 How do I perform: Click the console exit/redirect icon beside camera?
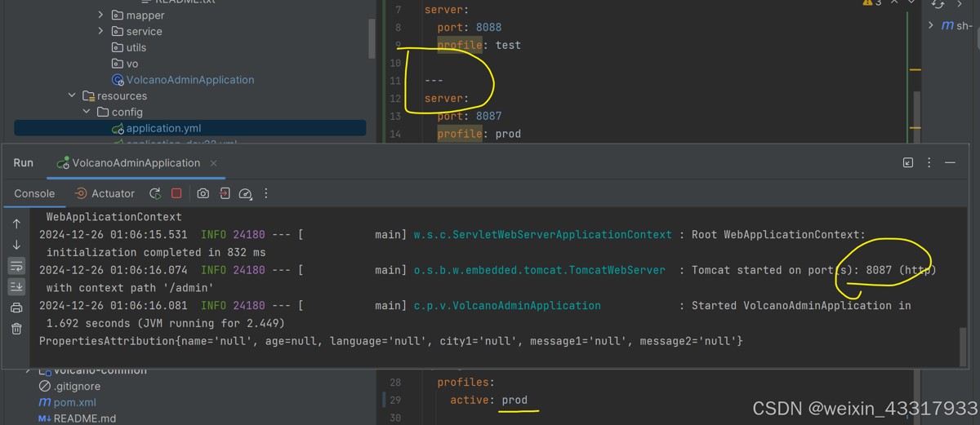coord(225,193)
